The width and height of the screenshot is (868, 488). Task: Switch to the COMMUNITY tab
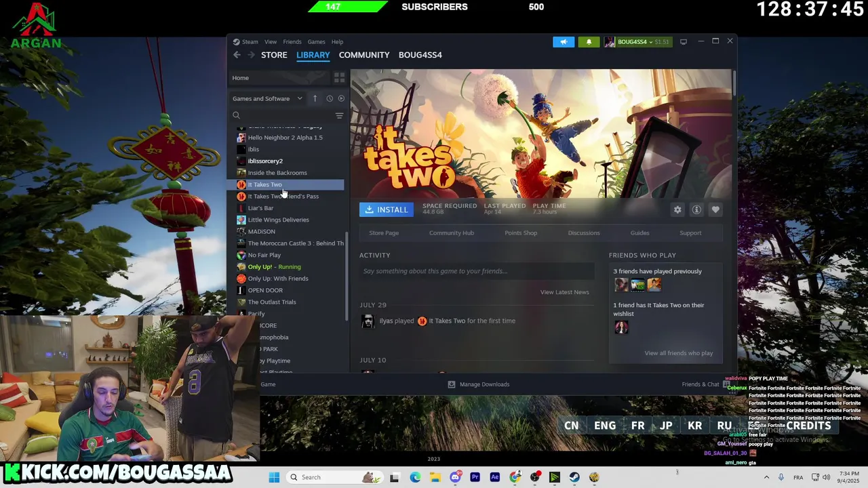[x=364, y=55]
